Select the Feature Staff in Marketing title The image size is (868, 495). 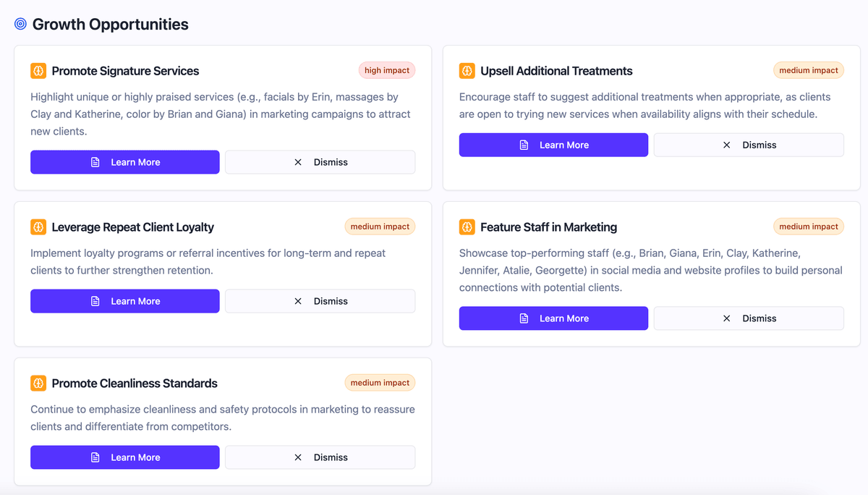548,227
